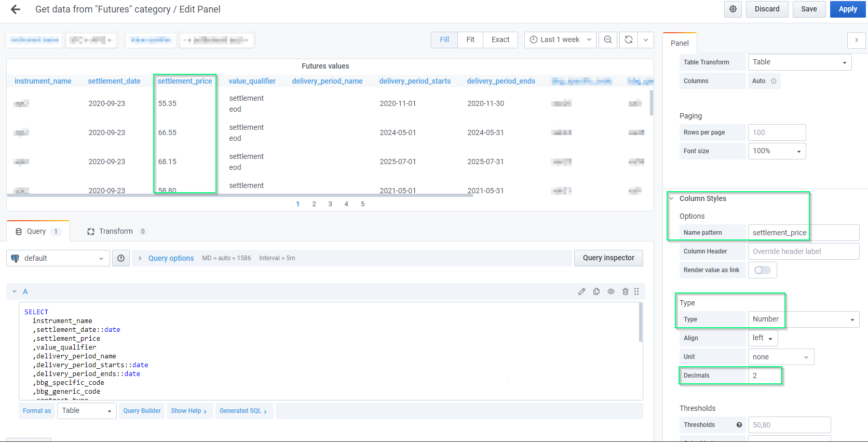Open the Unit none dropdown

point(781,357)
